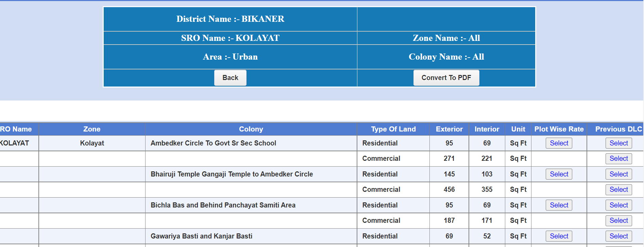Viewport: 644px width, 247px height.
Task: Click the Plot Wise Rate column header
Action: [559, 129]
